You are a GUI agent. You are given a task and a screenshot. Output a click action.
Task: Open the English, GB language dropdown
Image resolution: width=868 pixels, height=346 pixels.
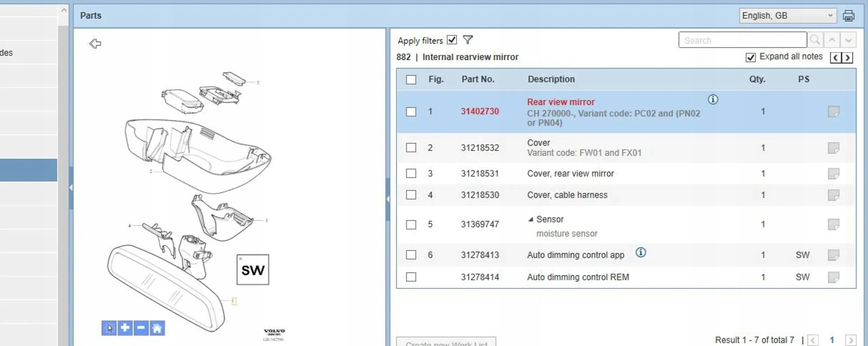coord(788,16)
